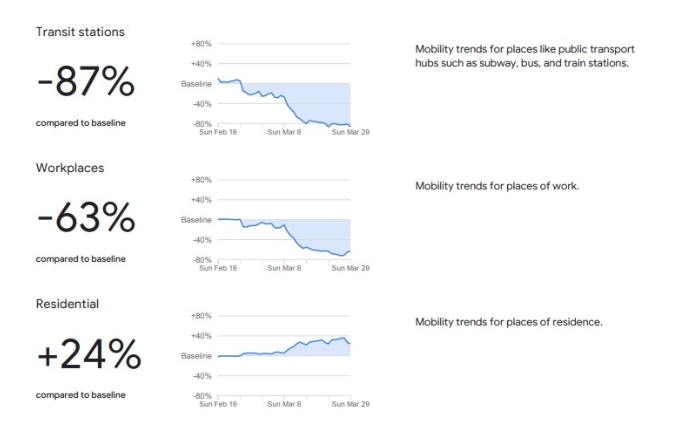Viewport: 676px width, 430px height.
Task: Click the Residential heading
Action: (x=69, y=303)
